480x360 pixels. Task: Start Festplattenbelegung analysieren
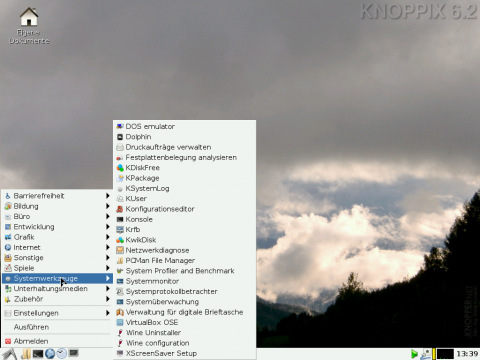pyautogui.click(x=184, y=157)
